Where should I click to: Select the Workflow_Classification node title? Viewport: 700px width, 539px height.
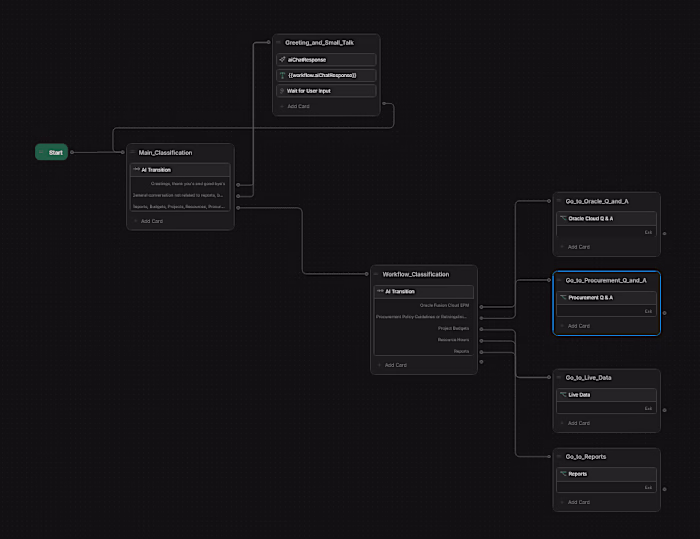tap(416, 274)
